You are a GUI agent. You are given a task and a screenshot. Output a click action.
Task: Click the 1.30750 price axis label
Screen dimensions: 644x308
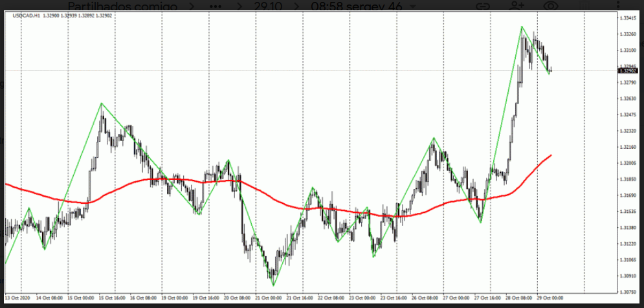click(626, 292)
